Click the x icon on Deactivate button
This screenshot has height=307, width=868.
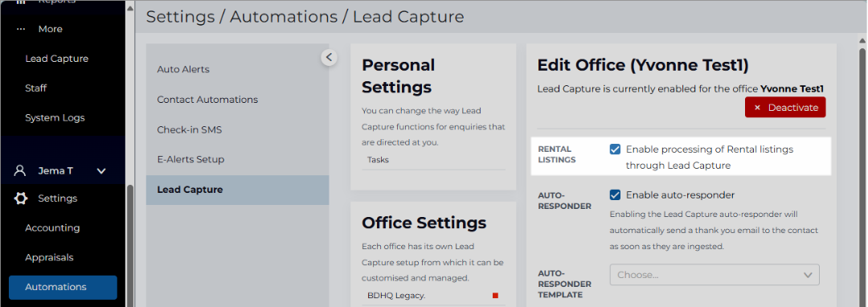coord(757,108)
